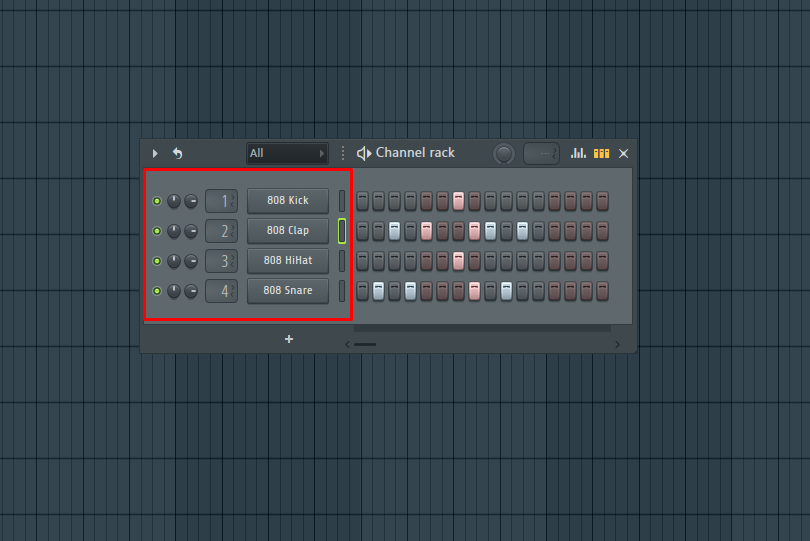The width and height of the screenshot is (810, 541).
Task: Click the 808 HiHat volume knob
Action: coord(191,261)
